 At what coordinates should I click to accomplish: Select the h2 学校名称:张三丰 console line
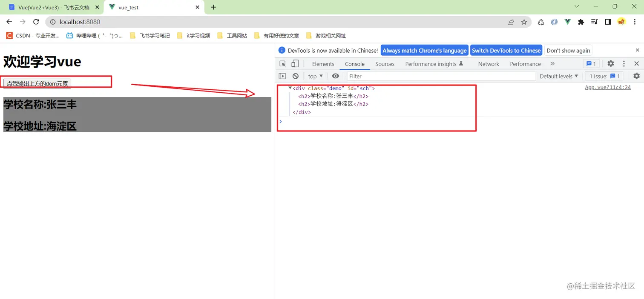(333, 96)
